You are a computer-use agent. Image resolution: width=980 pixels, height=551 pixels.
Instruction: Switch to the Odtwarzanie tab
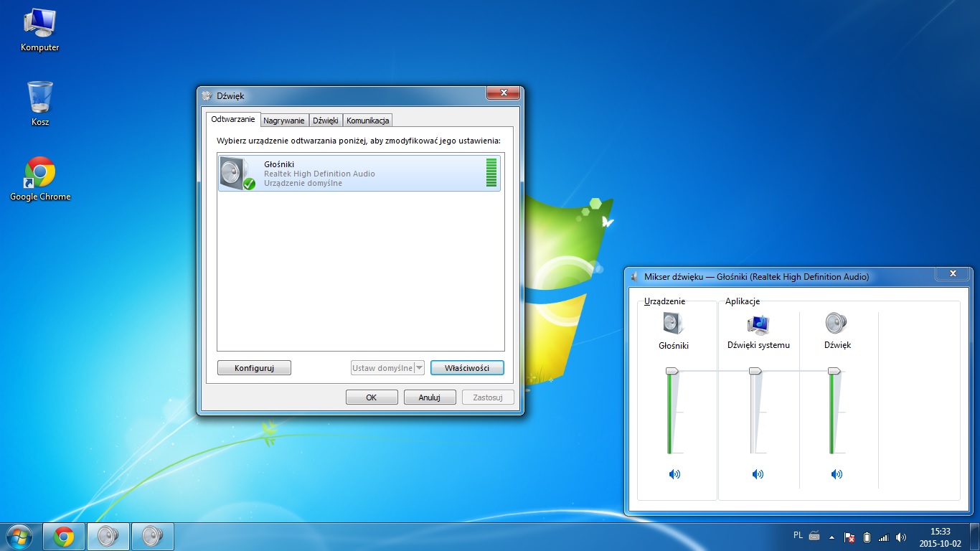click(233, 119)
